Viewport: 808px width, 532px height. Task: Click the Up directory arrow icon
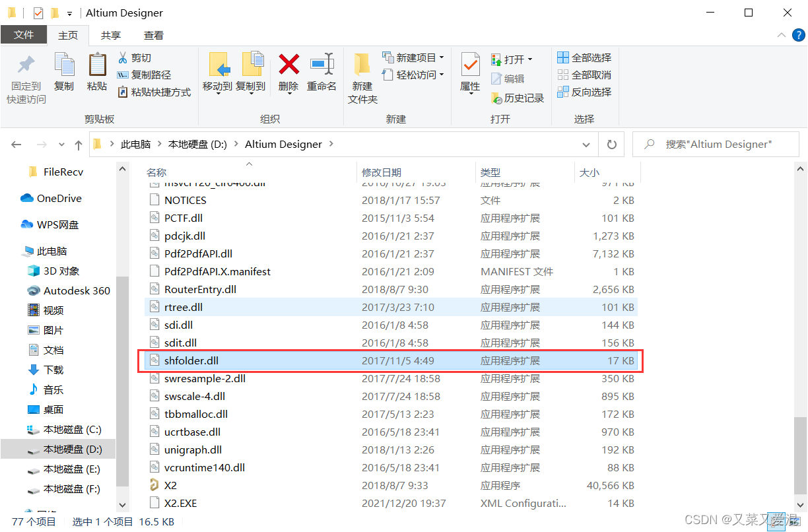[x=79, y=145]
